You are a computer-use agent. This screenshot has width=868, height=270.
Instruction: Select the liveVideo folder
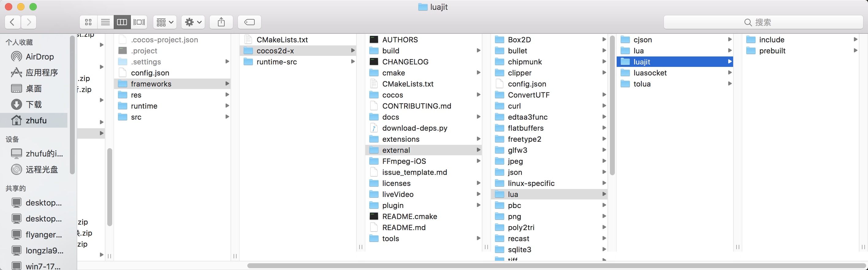click(x=424, y=194)
